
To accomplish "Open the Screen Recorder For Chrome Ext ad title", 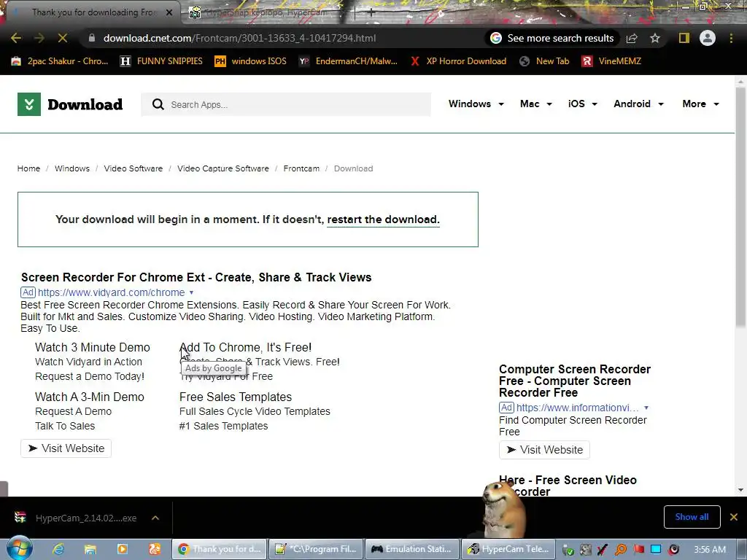I will point(196,277).
